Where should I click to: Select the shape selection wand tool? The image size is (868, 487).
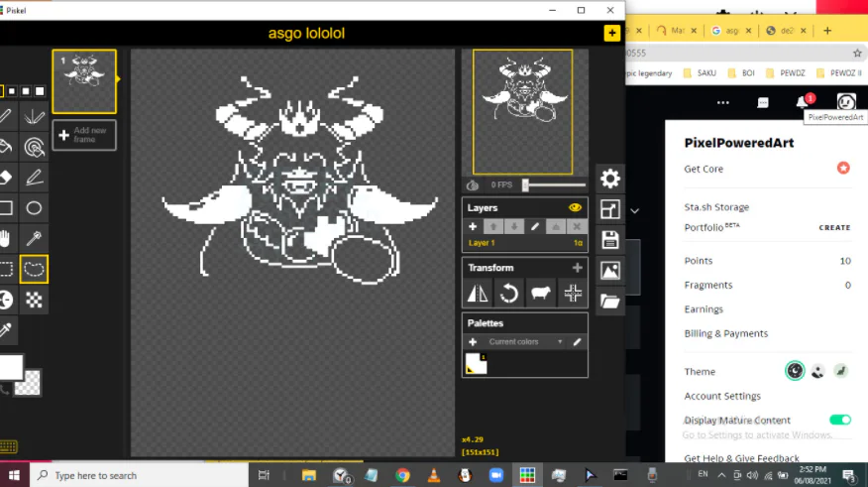coord(34,238)
